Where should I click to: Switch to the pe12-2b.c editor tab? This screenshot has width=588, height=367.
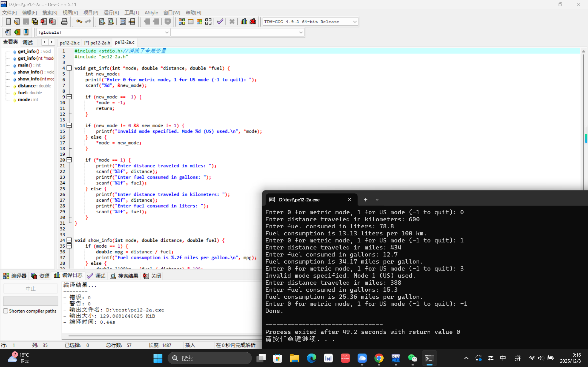70,43
